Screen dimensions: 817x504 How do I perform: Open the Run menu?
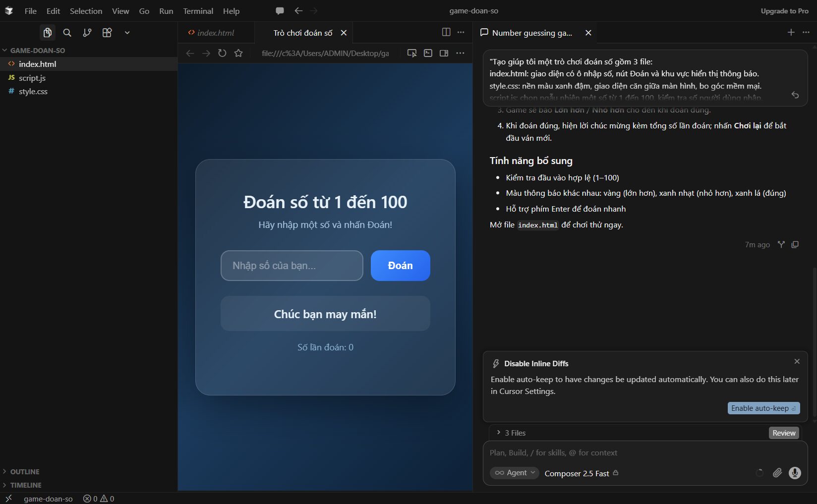(x=166, y=11)
